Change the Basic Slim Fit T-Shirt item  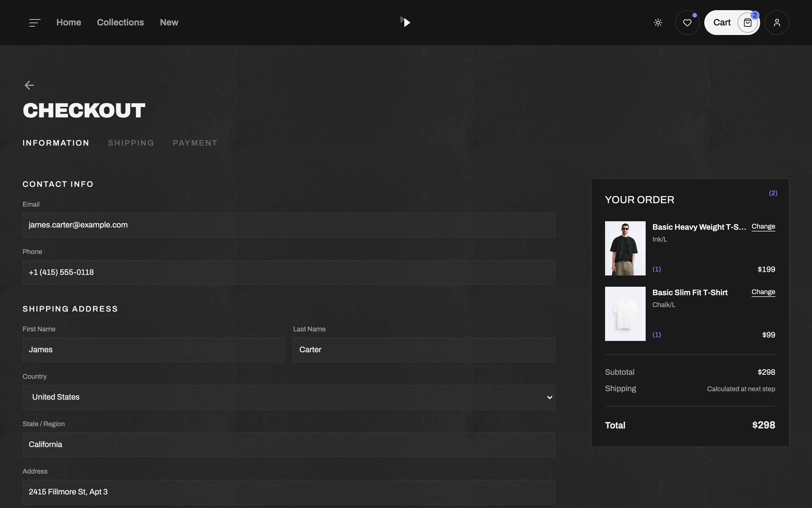[763, 292]
